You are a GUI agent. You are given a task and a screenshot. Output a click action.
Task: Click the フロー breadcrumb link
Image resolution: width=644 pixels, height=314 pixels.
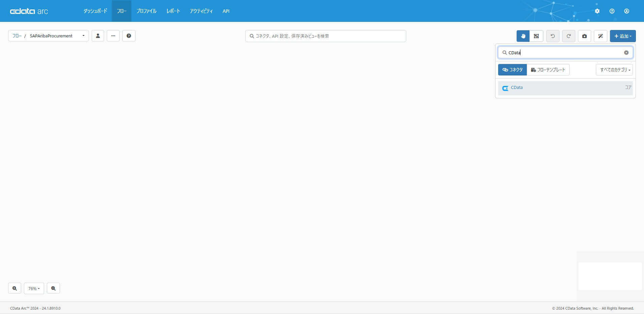point(17,36)
